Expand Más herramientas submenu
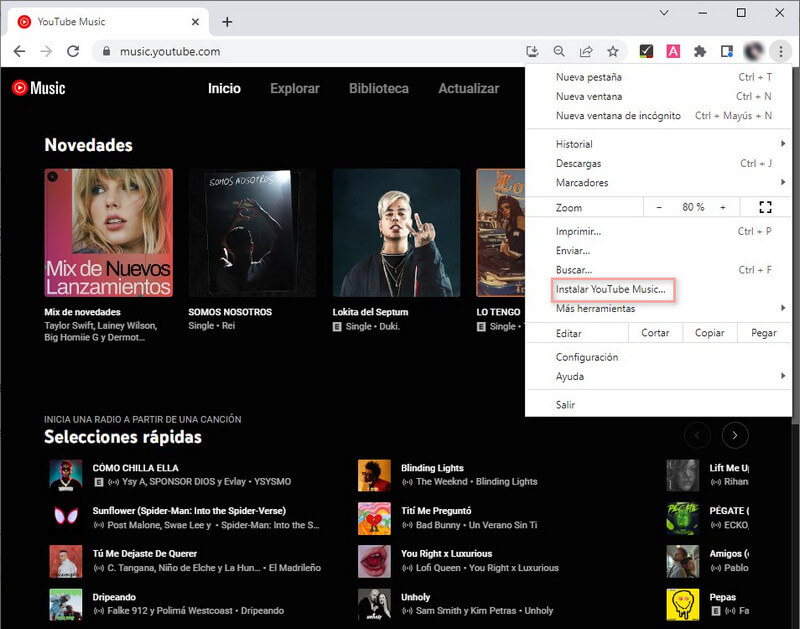The width and height of the screenshot is (800, 629). click(x=658, y=309)
